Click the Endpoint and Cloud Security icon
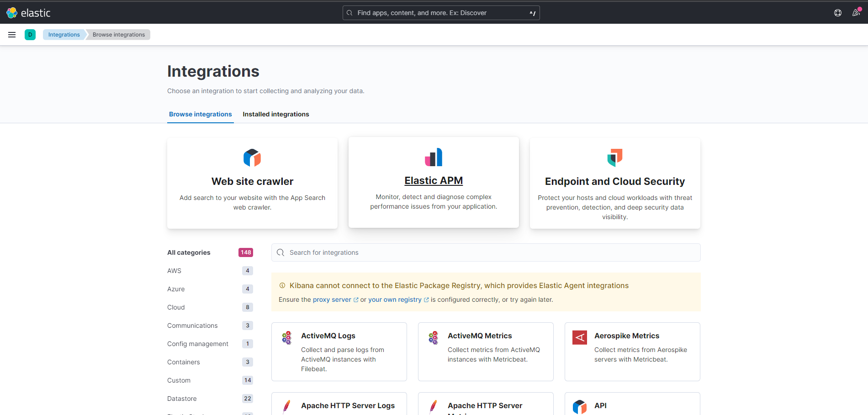The width and height of the screenshot is (868, 415). coord(615,158)
